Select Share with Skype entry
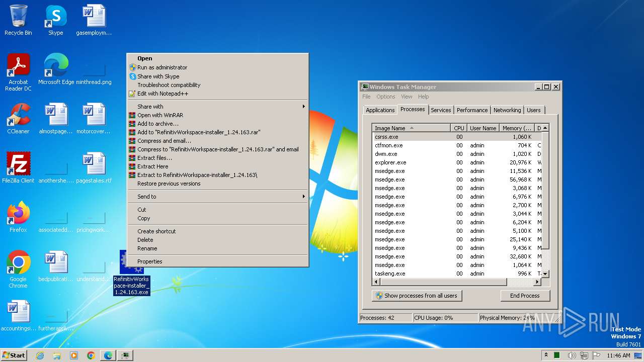This screenshot has height=362, width=644. click(x=217, y=76)
